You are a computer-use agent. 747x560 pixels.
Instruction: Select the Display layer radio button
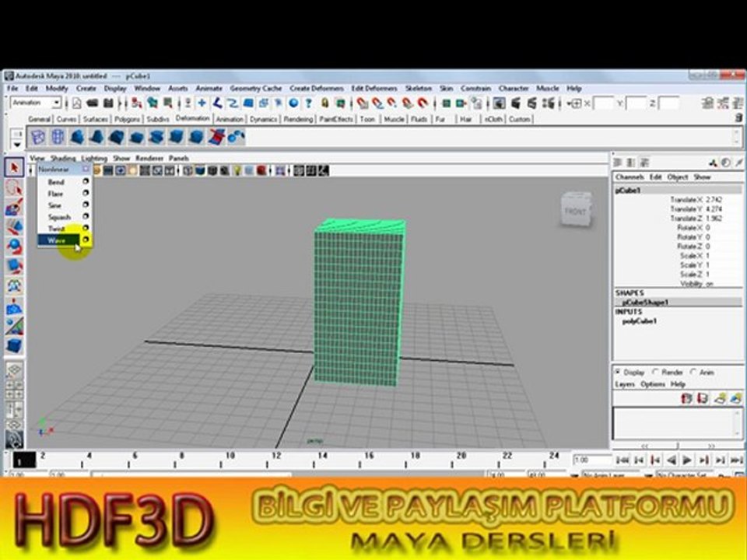click(x=618, y=372)
